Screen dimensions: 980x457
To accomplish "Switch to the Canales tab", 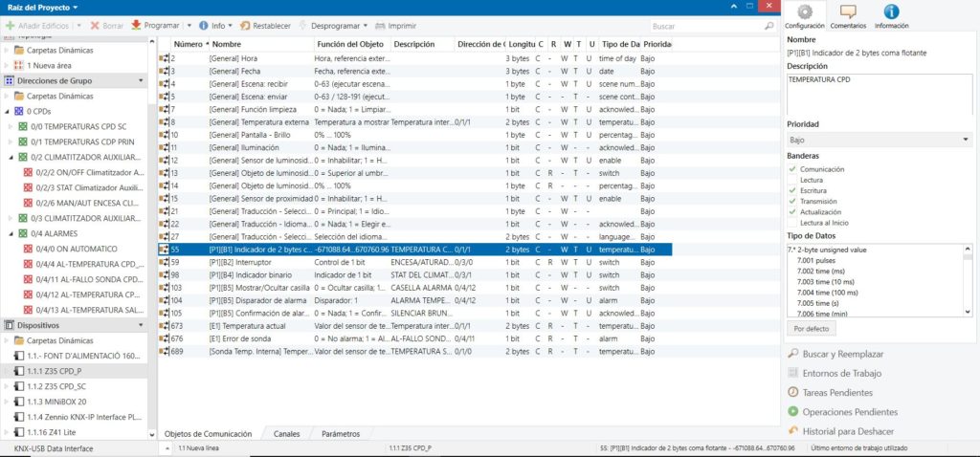I will 286,433.
